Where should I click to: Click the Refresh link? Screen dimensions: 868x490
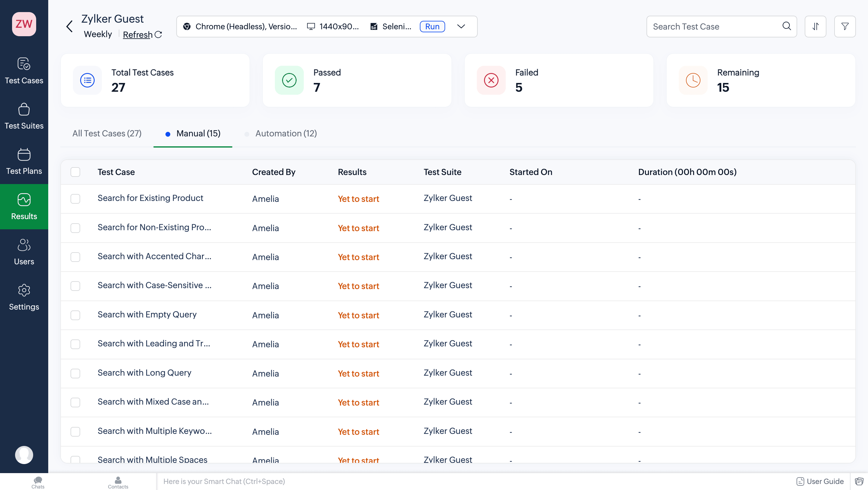click(x=137, y=34)
